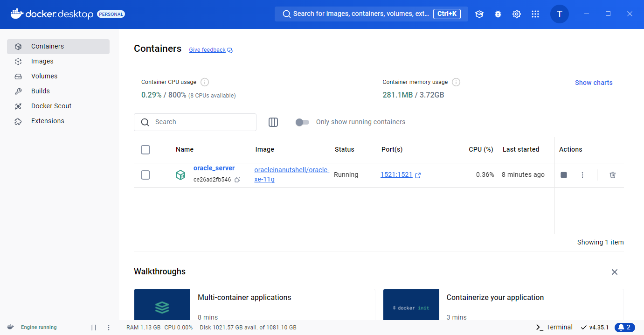This screenshot has width=644, height=335.
Task: Open the Terminal button in status bar
Action: [x=554, y=327]
